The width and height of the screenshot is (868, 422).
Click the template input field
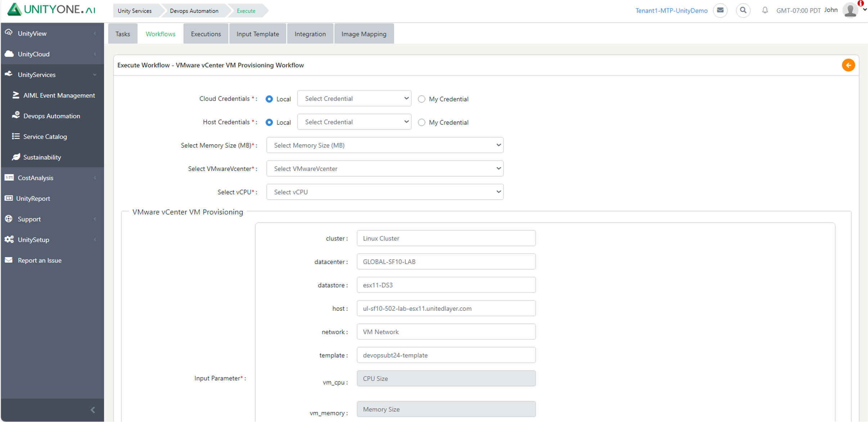(446, 355)
